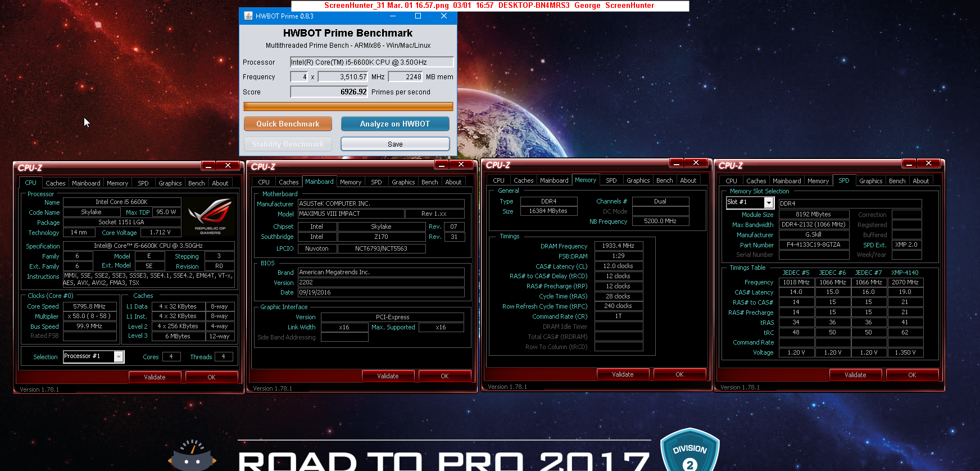
Task: Click OK in CPU-Z Mainboard window
Action: pos(444,376)
